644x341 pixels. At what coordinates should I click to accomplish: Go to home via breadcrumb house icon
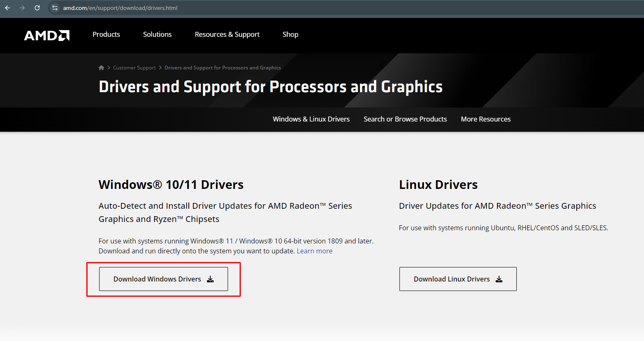(x=101, y=68)
